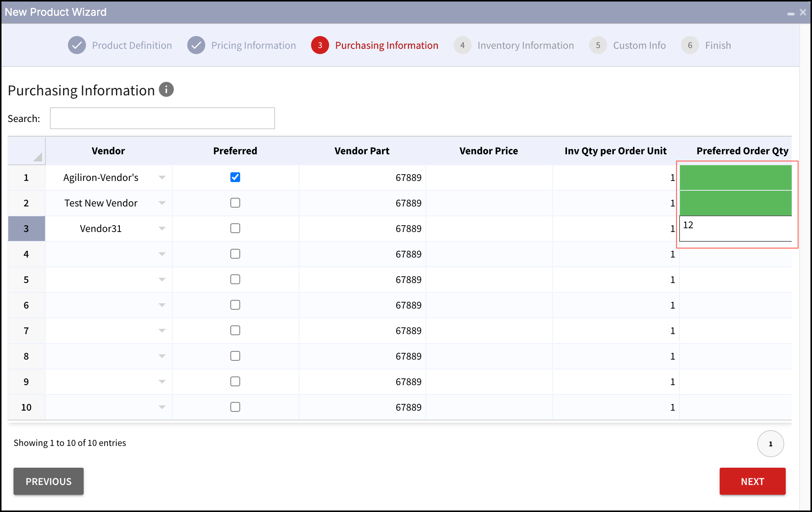Click the PREVIOUS button

click(49, 481)
